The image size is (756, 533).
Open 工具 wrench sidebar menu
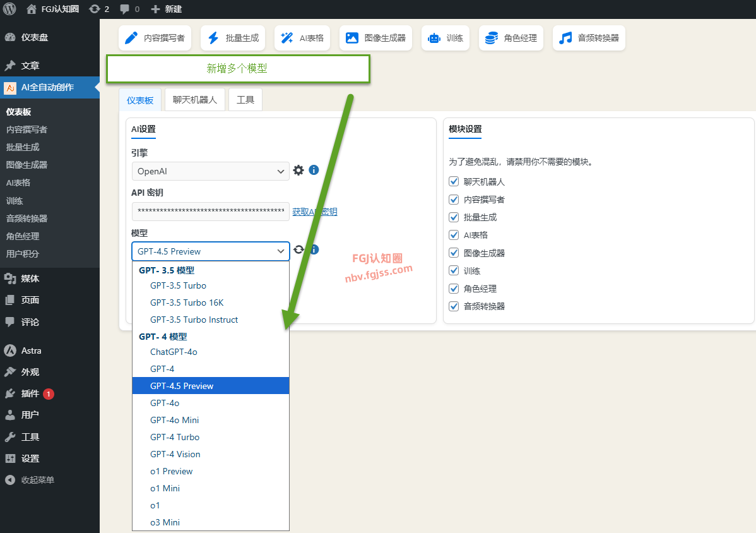(50, 437)
